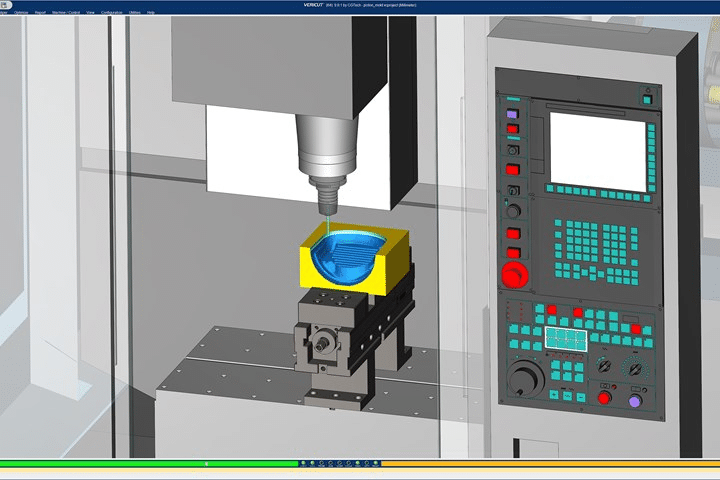The height and width of the screenshot is (480, 720).
Task: Toggle the left rotary selector knob
Action: [603, 367]
